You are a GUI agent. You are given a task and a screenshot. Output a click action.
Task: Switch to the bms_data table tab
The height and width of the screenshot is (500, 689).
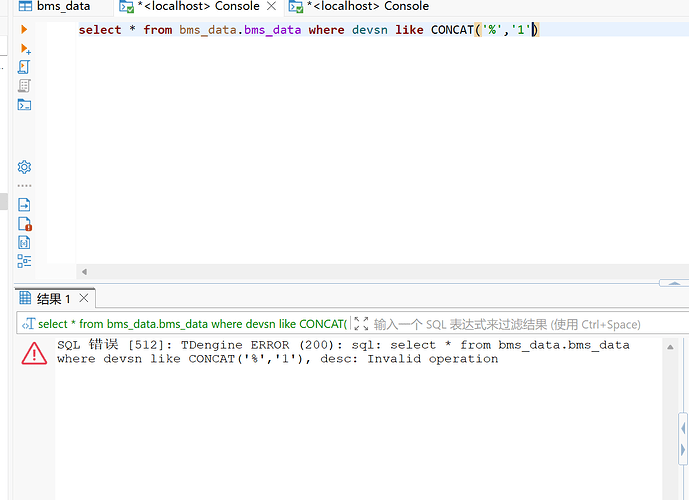[x=54, y=6]
